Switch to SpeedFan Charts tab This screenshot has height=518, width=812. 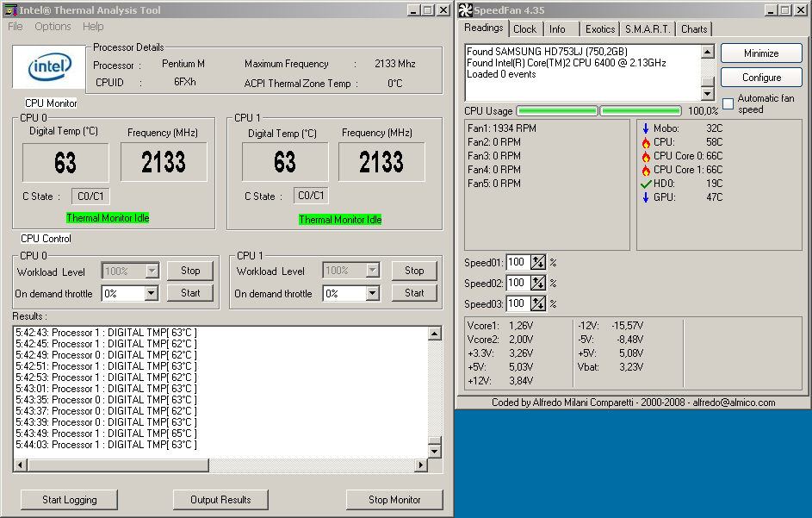(694, 29)
